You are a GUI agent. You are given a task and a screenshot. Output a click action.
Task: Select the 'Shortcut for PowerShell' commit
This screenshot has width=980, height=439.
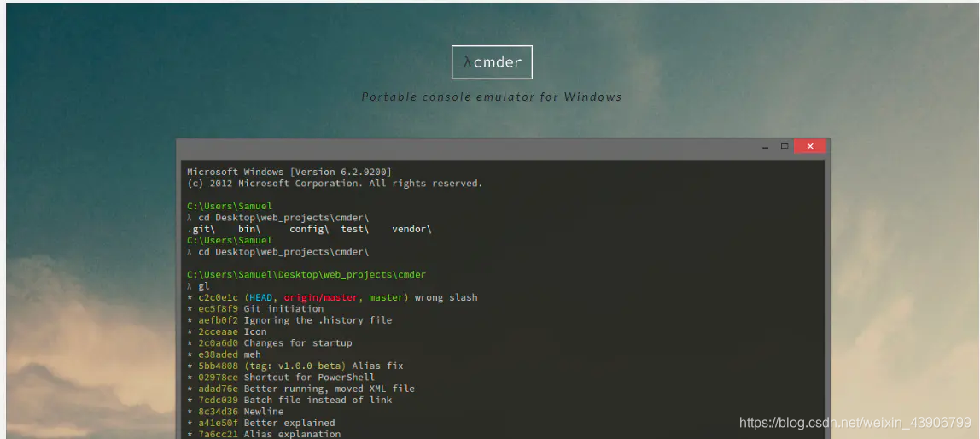[281, 378]
